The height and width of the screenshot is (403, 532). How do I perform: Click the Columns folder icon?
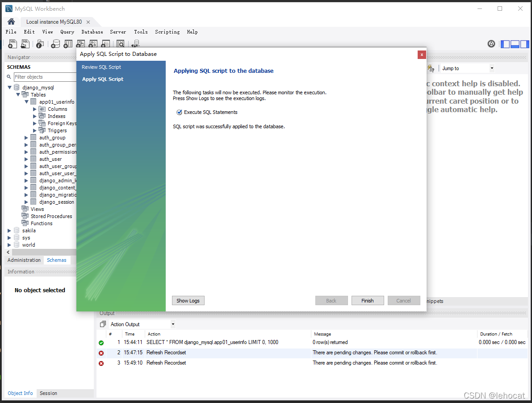click(x=42, y=109)
